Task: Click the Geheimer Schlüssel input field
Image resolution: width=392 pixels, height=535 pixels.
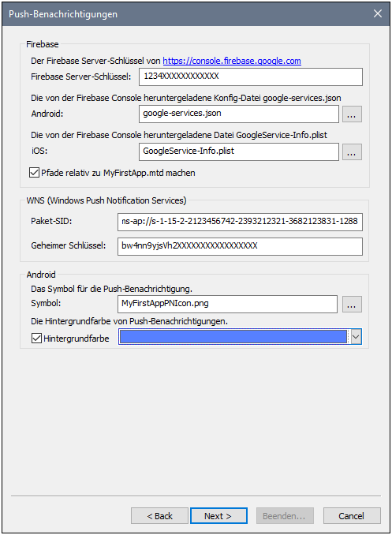Action: click(x=240, y=246)
